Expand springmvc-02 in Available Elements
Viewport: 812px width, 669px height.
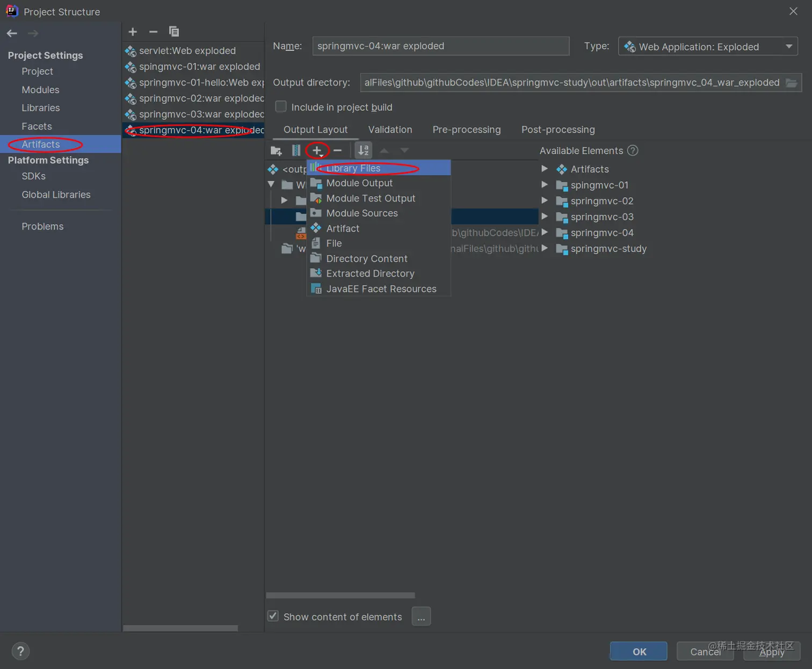point(545,200)
